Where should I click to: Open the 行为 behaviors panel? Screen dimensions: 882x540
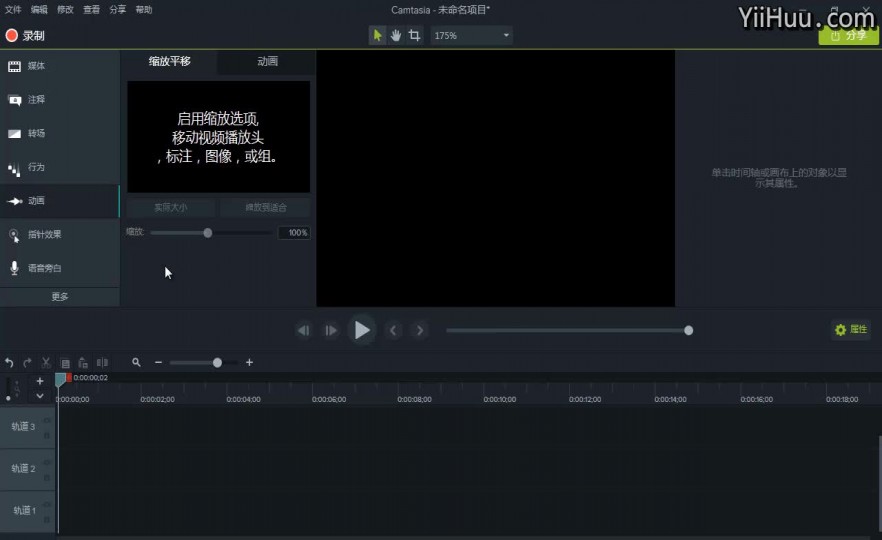click(60, 167)
